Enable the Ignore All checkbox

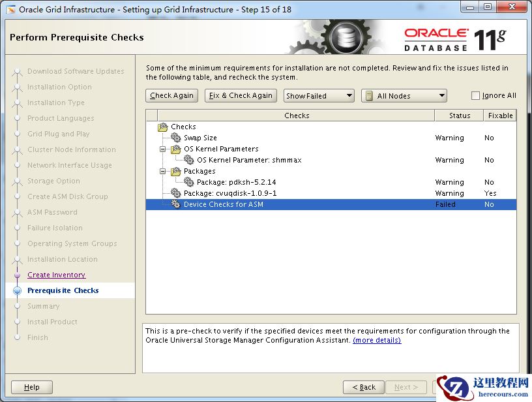click(475, 96)
